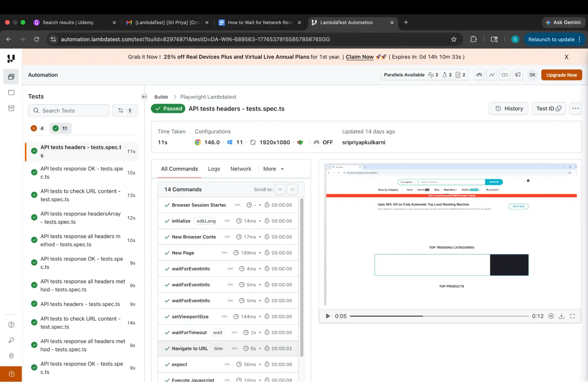Open a new browser tab
The height and width of the screenshot is (382, 588).
pyautogui.click(x=406, y=22)
